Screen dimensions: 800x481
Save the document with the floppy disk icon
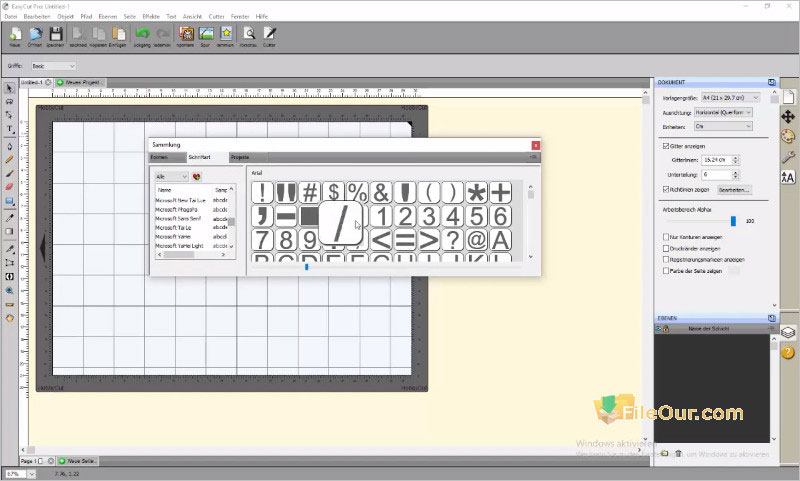click(56, 34)
